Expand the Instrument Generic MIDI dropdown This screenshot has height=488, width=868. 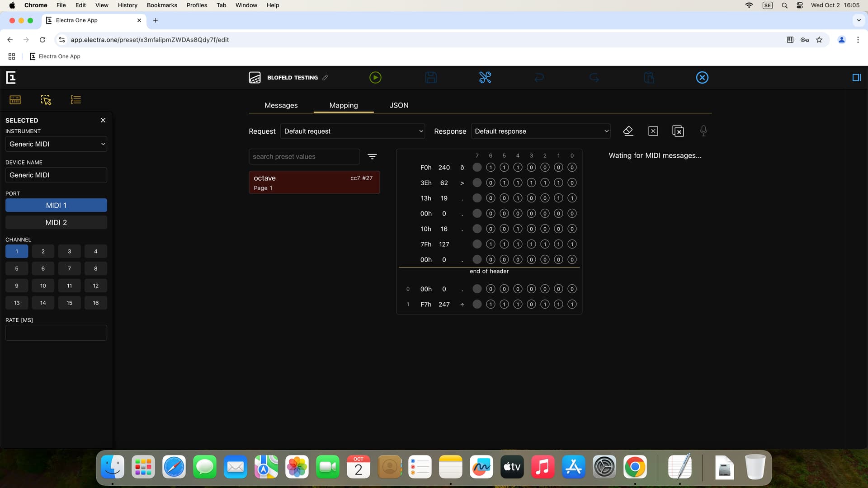click(x=56, y=144)
